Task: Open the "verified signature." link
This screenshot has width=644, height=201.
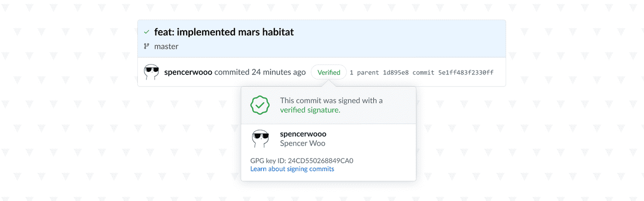Action: coord(310,110)
